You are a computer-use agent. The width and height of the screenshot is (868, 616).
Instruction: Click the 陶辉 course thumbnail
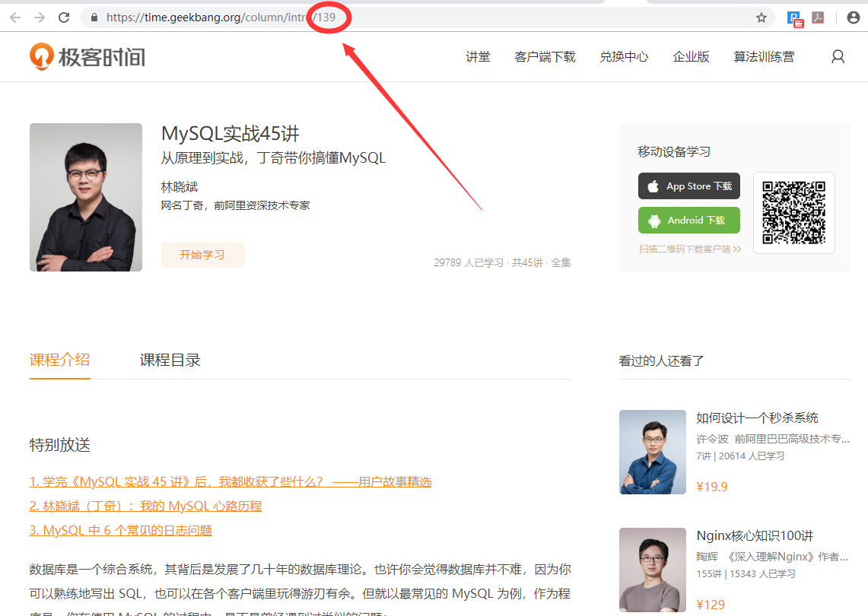click(x=653, y=570)
